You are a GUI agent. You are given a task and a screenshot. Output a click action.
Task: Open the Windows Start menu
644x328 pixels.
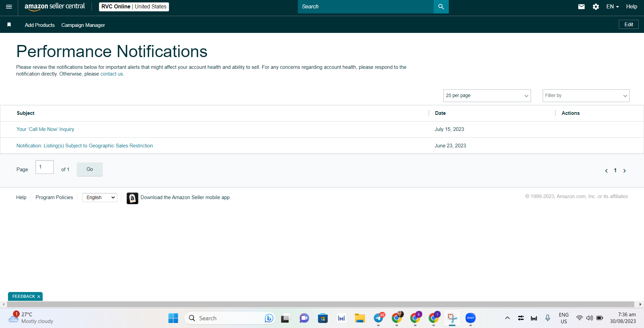tap(173, 318)
